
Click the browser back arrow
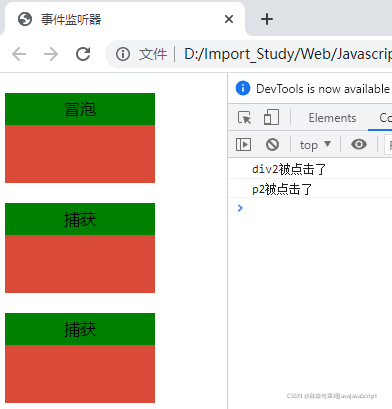click(x=19, y=54)
